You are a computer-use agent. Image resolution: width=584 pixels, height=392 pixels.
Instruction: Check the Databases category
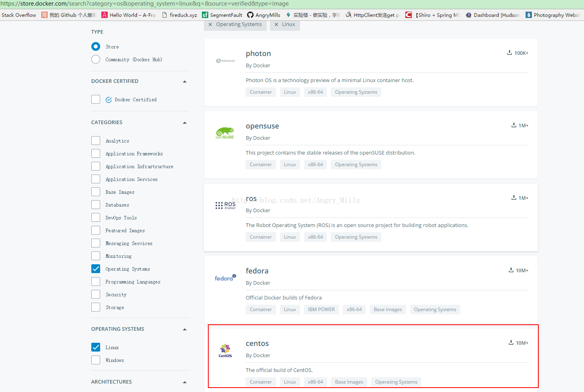96,205
